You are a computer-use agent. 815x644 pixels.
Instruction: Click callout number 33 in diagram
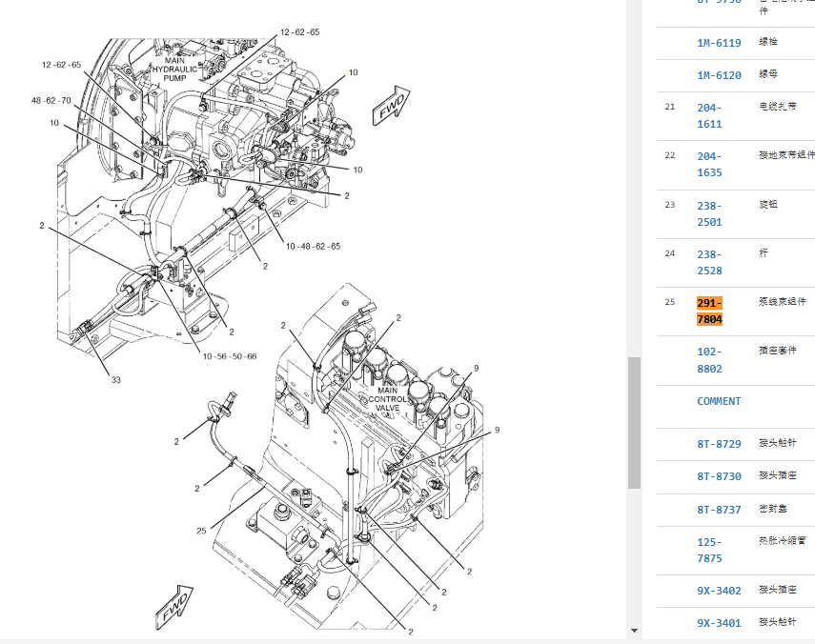point(116,380)
